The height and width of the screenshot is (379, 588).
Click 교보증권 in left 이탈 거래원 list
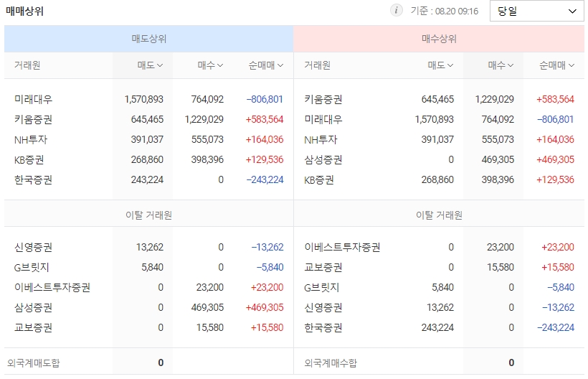point(34,327)
